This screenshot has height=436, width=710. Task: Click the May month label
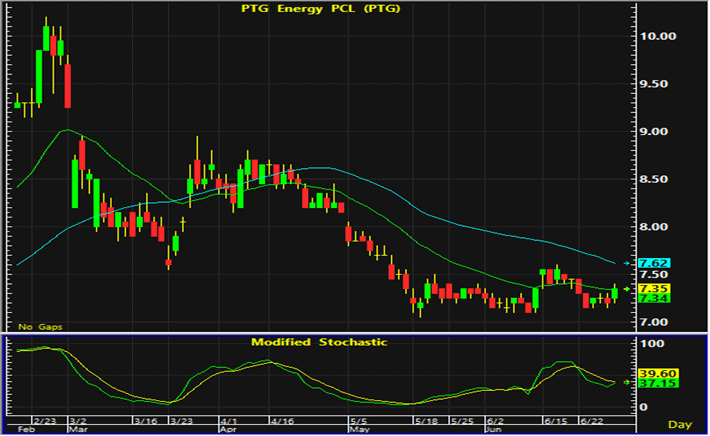pyautogui.click(x=360, y=429)
